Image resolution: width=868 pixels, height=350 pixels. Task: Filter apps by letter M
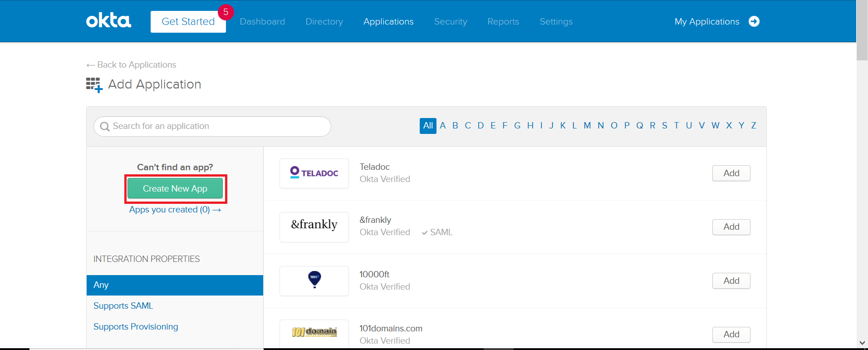tap(587, 126)
